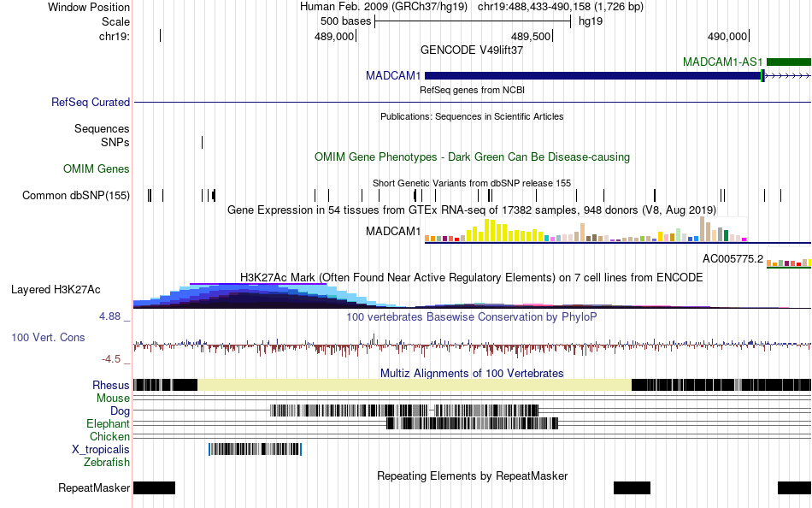812x508 pixels.
Task: Click the chr19: ruler label
Action: pyautogui.click(x=115, y=36)
